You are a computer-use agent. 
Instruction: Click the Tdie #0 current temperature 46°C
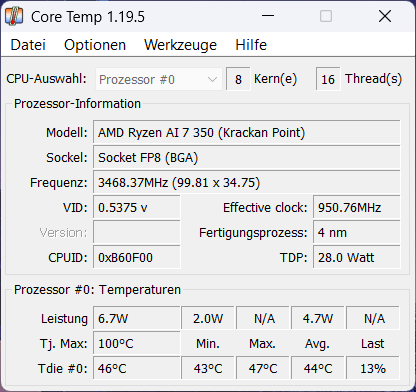click(137, 368)
